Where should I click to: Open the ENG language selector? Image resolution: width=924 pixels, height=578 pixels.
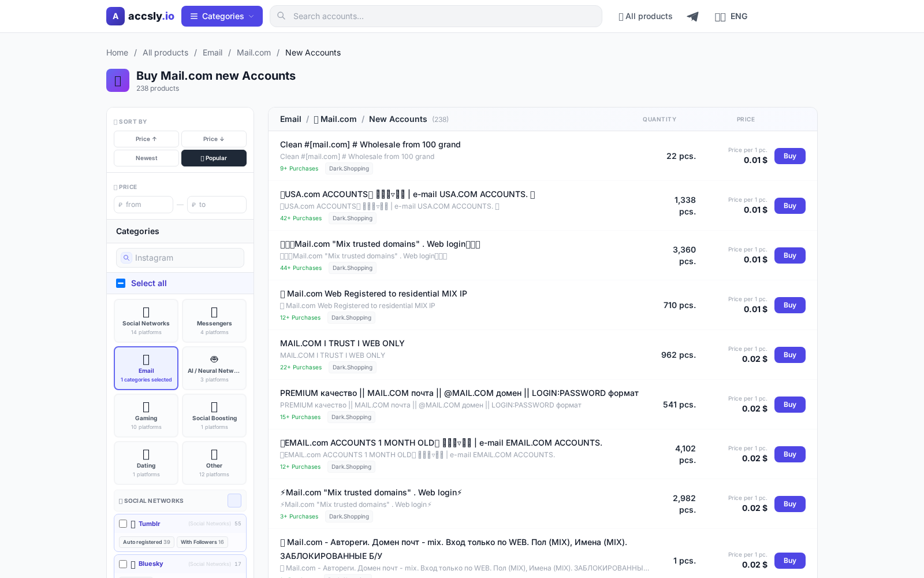[731, 16]
